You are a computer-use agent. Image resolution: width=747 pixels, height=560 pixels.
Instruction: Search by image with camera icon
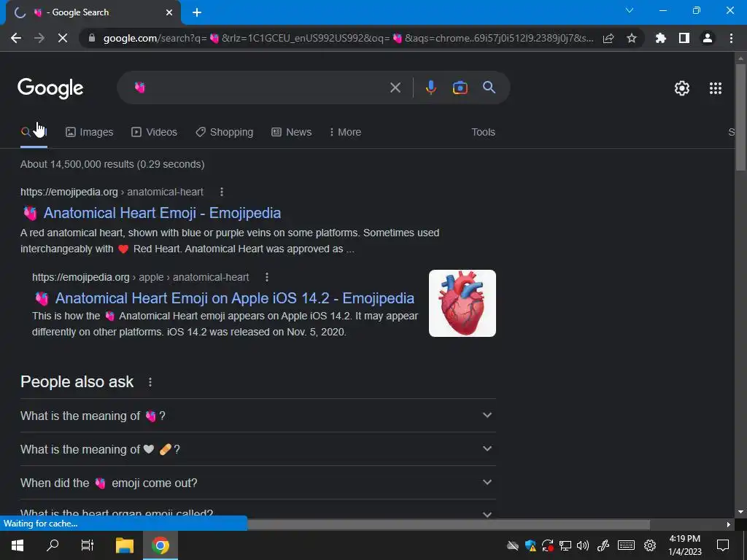coord(460,87)
